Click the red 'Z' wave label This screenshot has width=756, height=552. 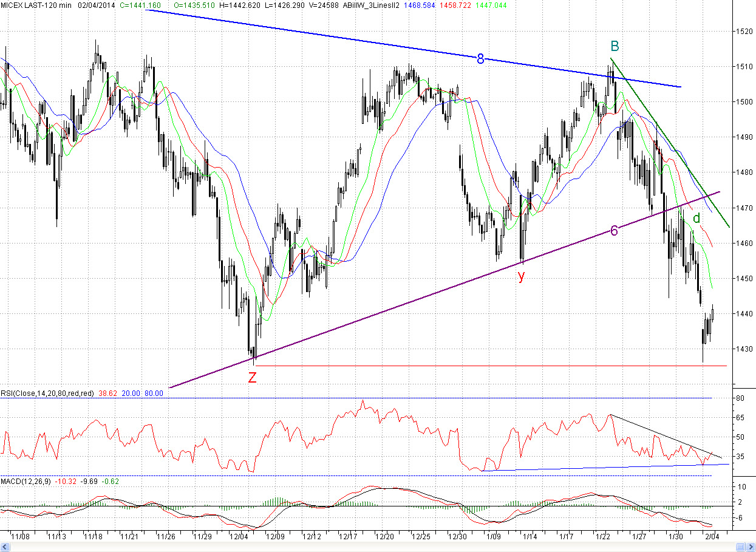tap(252, 377)
